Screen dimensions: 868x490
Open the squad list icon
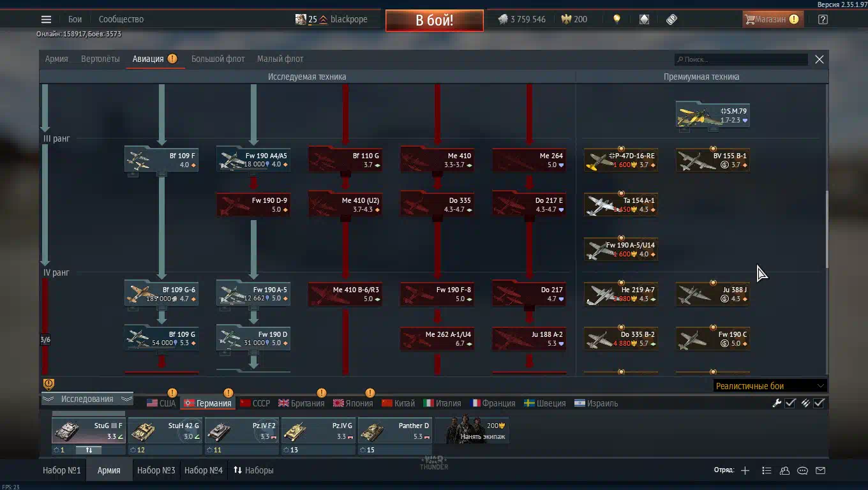(767, 470)
